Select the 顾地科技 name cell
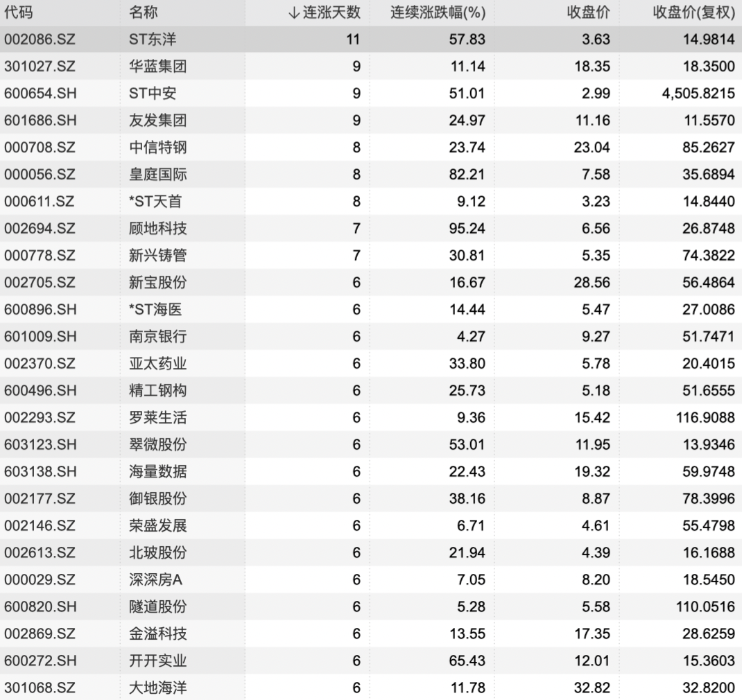This screenshot has width=742, height=700. tap(157, 228)
